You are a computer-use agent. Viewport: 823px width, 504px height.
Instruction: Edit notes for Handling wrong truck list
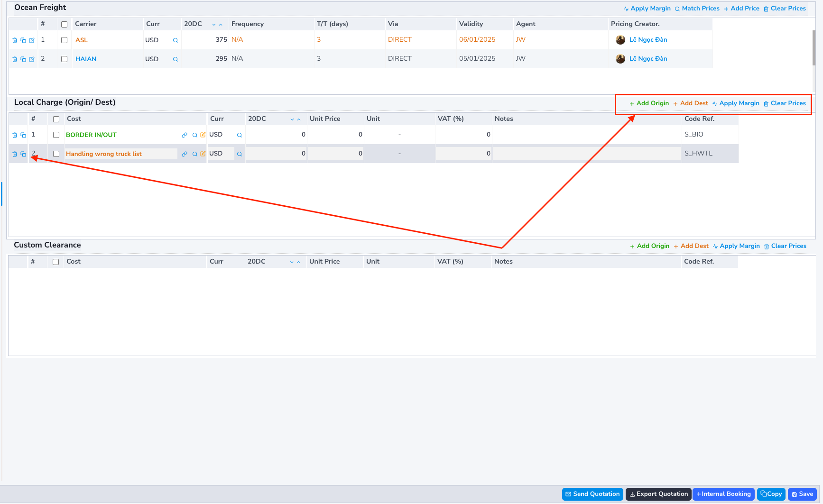coord(586,153)
